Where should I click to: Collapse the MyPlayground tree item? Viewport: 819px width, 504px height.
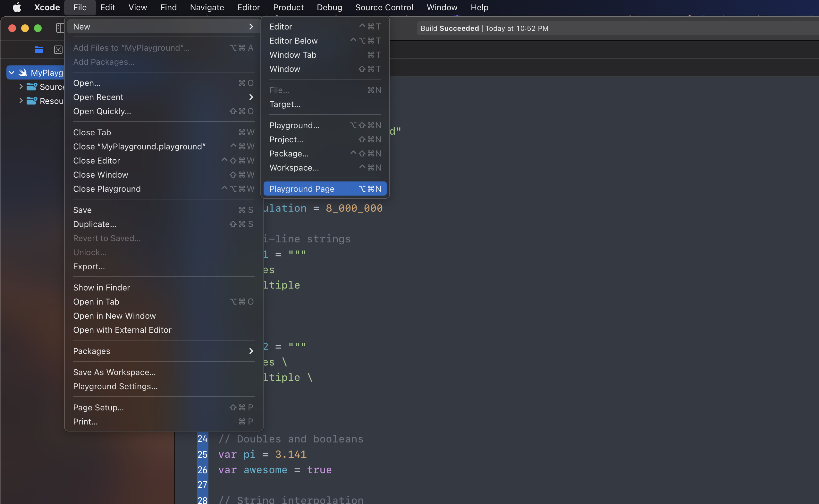(x=12, y=72)
